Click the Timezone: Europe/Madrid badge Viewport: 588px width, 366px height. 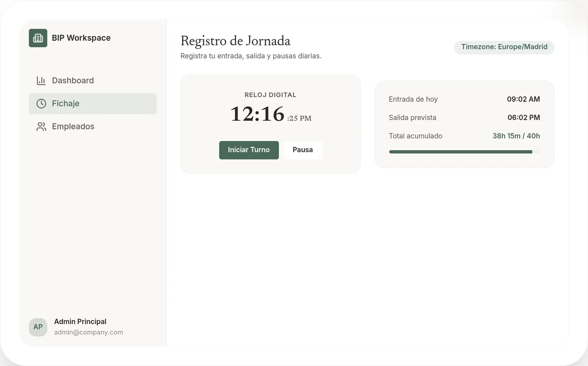point(504,47)
